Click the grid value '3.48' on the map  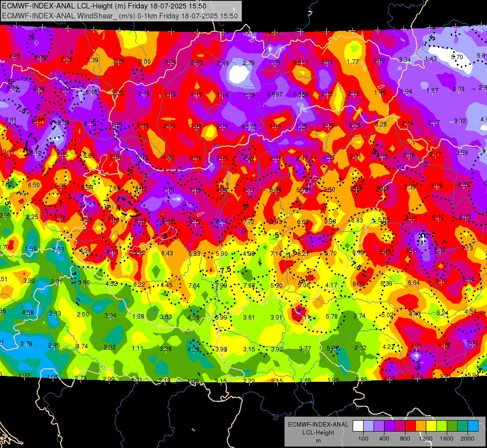point(144,93)
